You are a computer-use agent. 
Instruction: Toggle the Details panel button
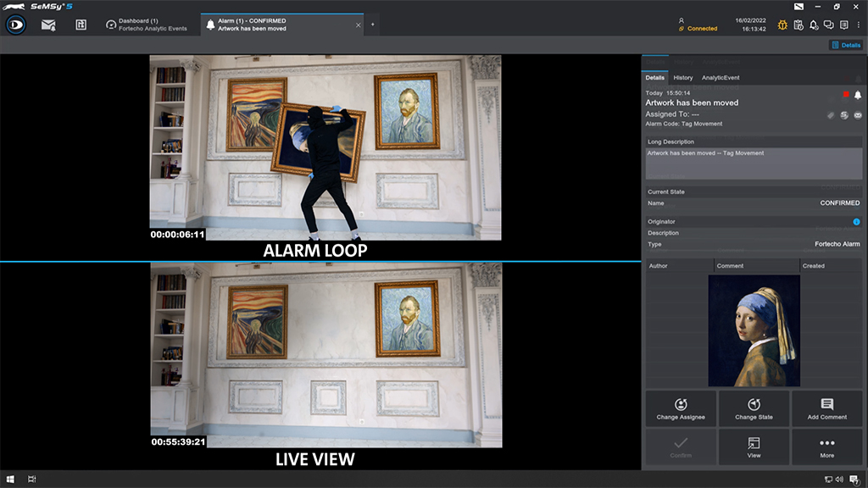846,45
